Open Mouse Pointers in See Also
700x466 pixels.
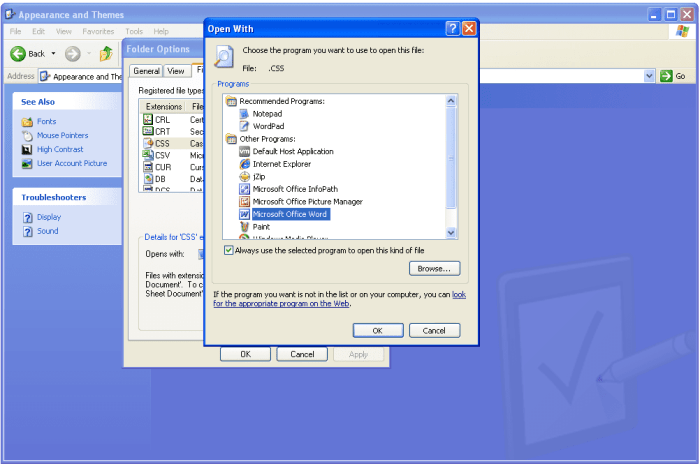[62, 135]
